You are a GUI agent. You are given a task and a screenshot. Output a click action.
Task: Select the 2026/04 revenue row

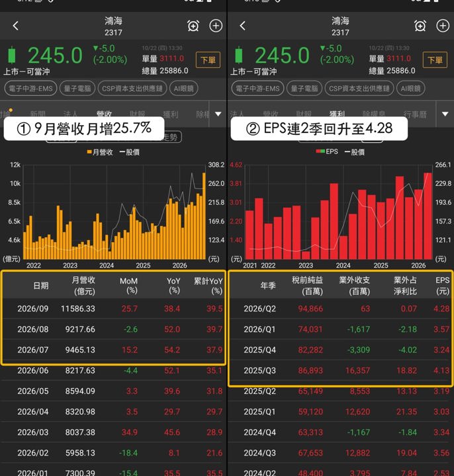point(113,412)
